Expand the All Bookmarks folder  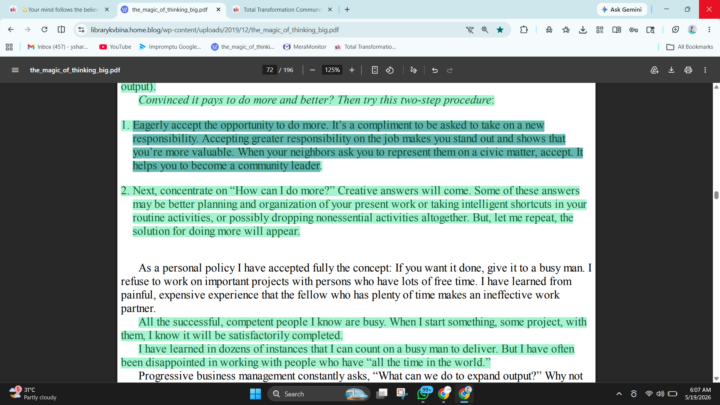[x=689, y=47]
